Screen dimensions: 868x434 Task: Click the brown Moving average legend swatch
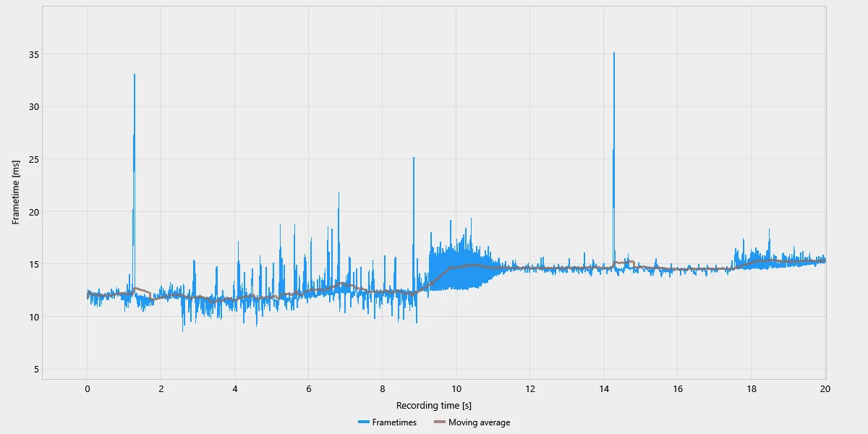[439, 422]
